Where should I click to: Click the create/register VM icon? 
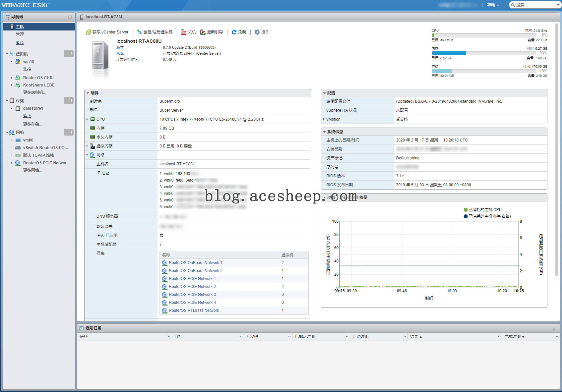coord(140,32)
